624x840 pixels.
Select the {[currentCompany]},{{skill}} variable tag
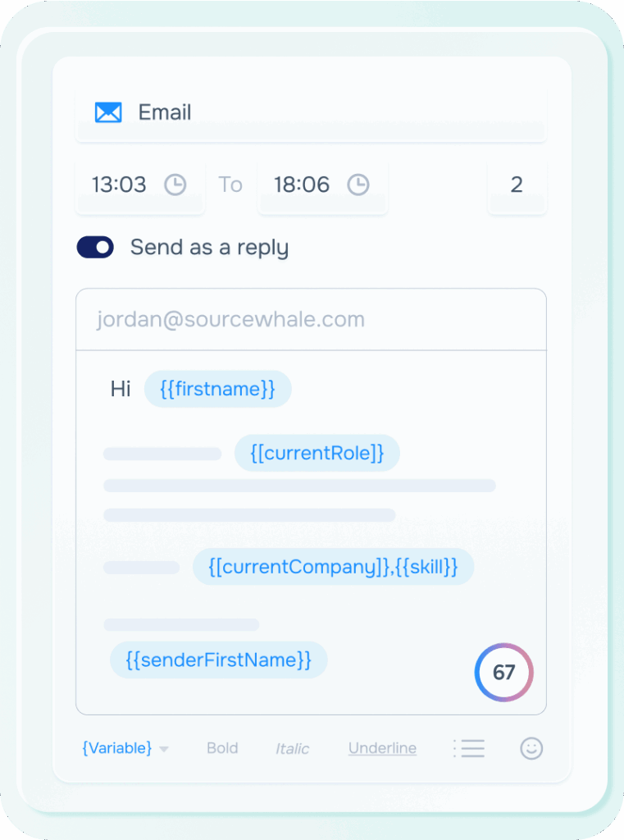point(333,567)
